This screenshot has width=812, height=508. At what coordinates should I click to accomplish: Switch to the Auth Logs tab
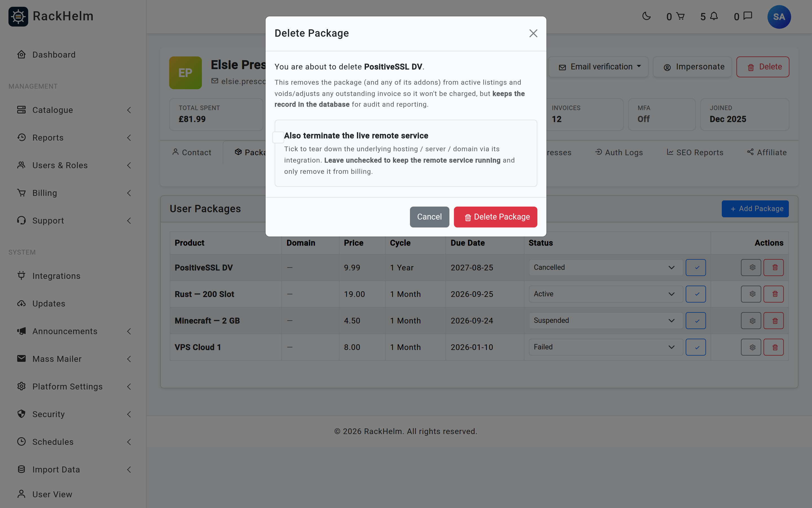pyautogui.click(x=619, y=152)
